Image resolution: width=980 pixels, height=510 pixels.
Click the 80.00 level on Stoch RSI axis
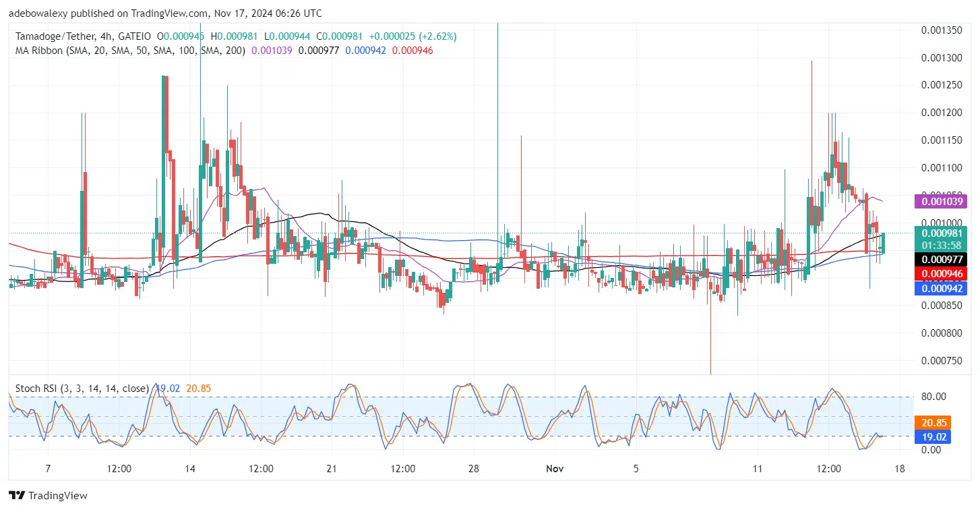[935, 396]
